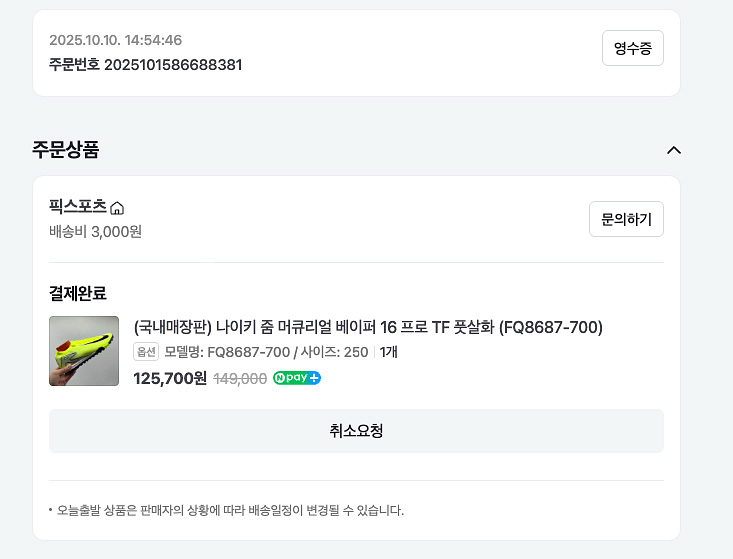Click the 주문번호 order number text
The width and height of the screenshot is (733, 559).
(x=145, y=65)
